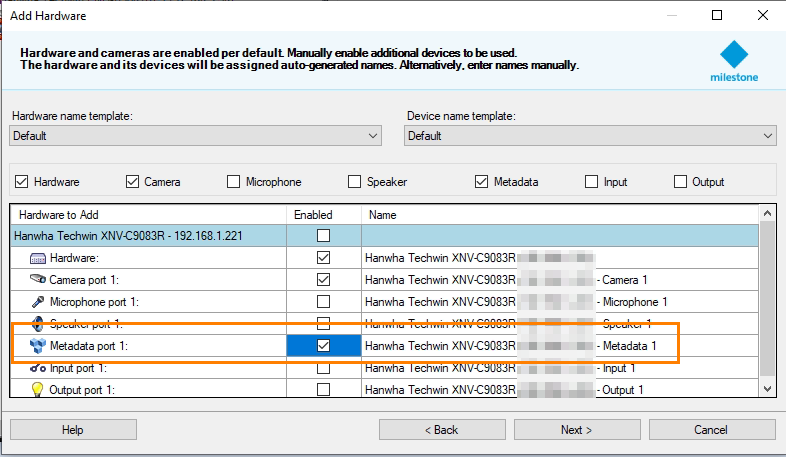Edit the Camera 1 name field

tap(560, 280)
